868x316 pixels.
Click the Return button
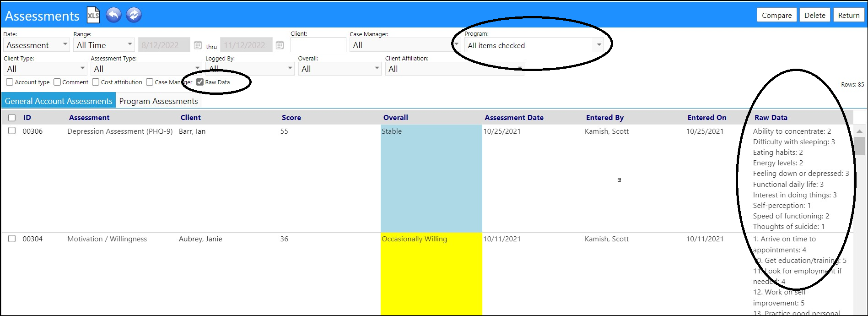tap(849, 15)
